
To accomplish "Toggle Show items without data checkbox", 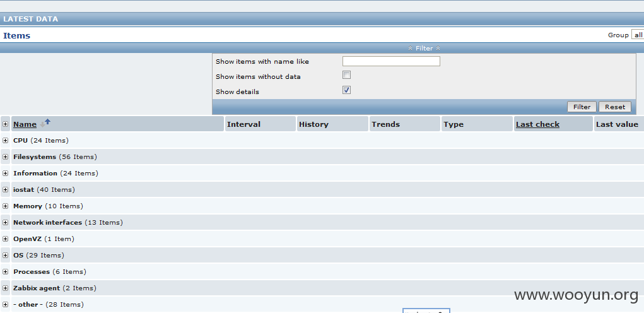I will pyautogui.click(x=347, y=75).
